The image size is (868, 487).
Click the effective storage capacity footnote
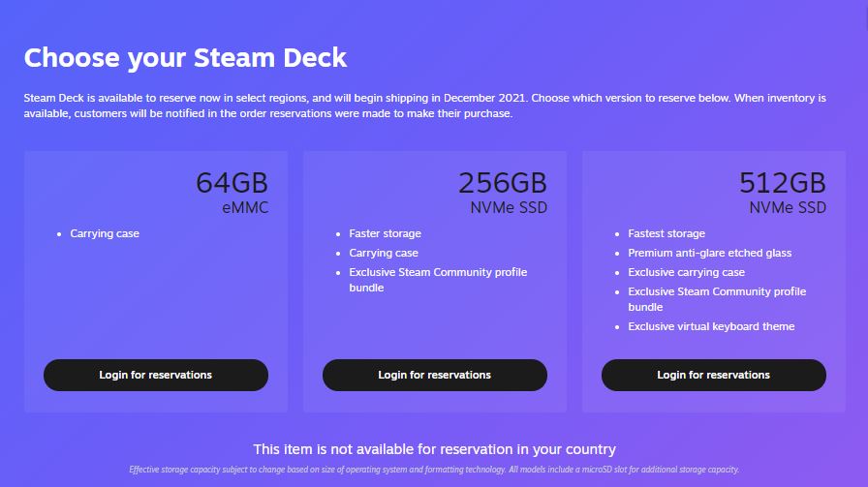(x=435, y=470)
